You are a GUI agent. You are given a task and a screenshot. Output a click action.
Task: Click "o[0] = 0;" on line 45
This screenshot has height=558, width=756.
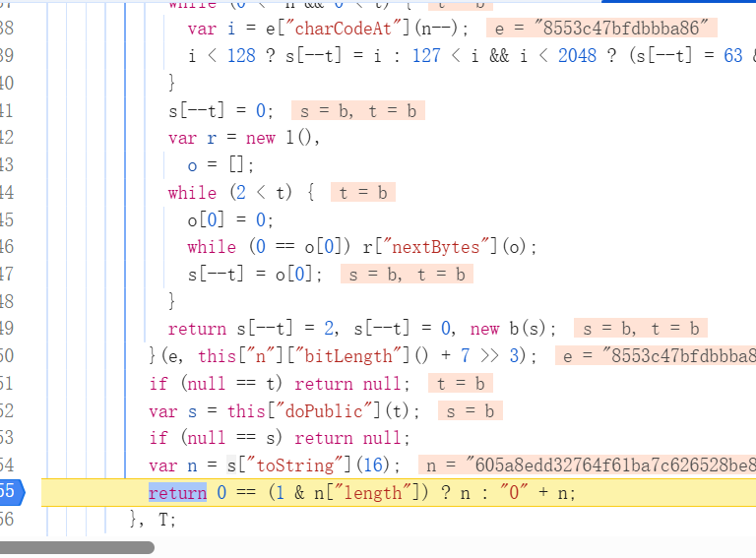pos(230,220)
